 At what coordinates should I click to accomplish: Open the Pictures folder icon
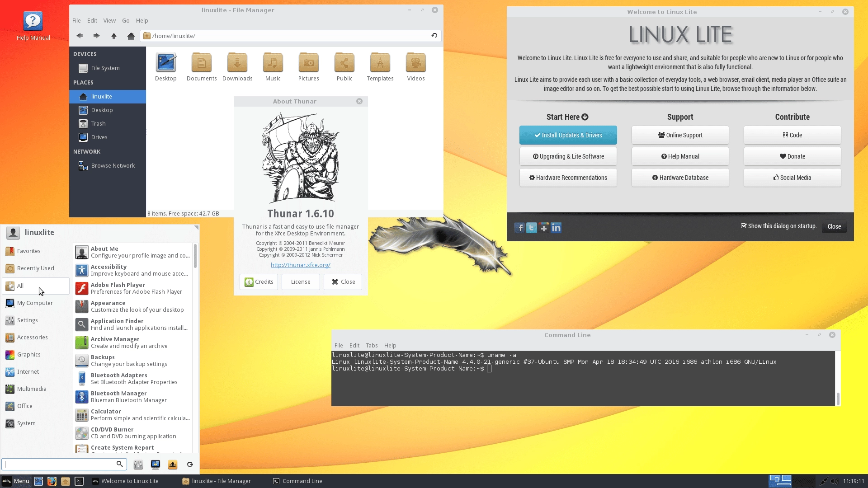pyautogui.click(x=309, y=67)
